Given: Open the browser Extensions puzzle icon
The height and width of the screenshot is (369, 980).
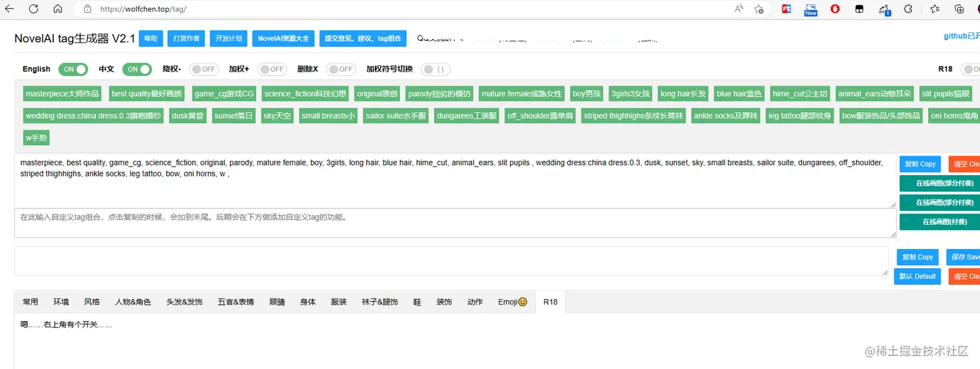Looking at the screenshot, I should click(x=908, y=9).
